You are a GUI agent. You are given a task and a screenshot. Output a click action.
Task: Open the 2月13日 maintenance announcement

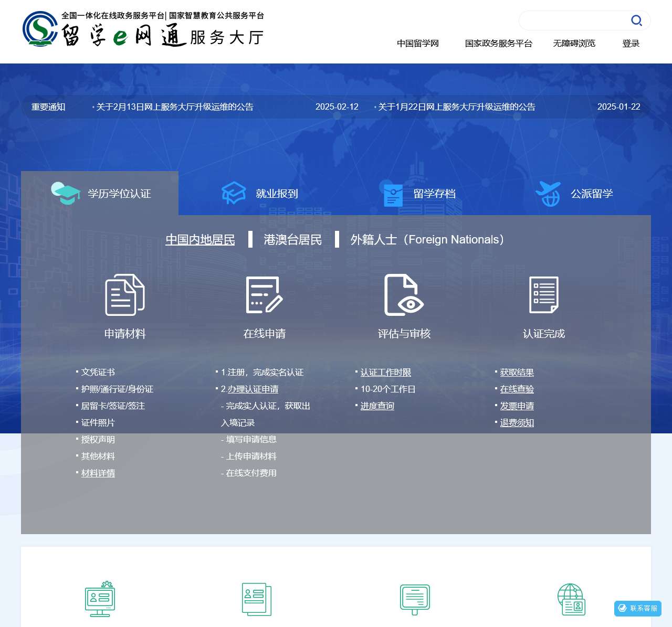[175, 107]
